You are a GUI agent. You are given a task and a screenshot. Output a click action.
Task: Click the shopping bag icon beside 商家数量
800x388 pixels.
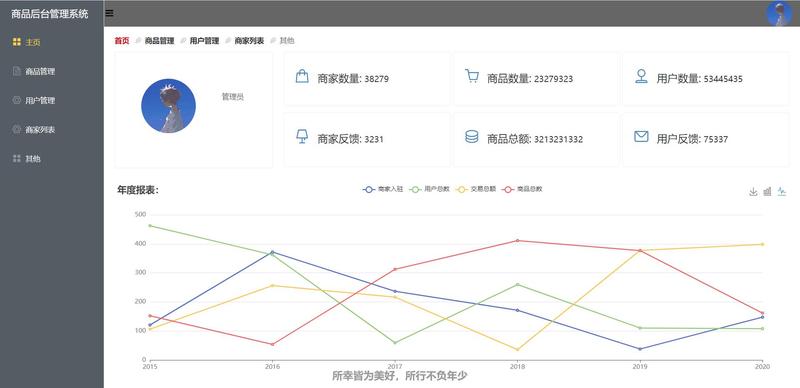302,77
